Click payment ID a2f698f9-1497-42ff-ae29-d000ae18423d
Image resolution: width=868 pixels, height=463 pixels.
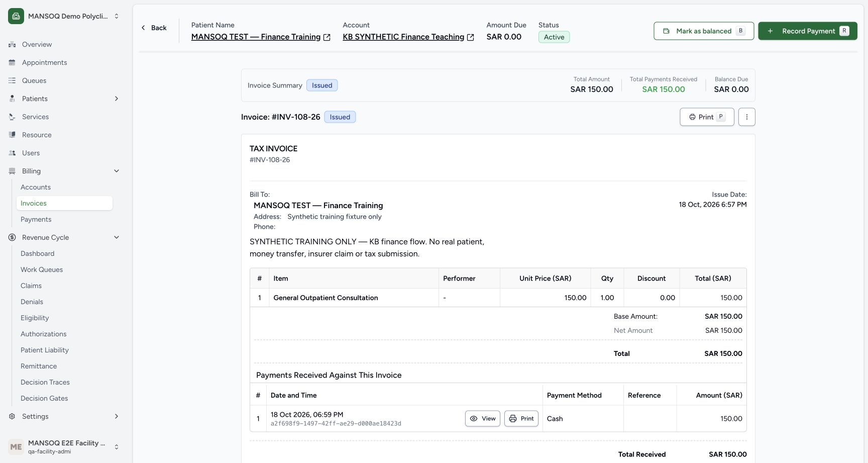tap(336, 424)
